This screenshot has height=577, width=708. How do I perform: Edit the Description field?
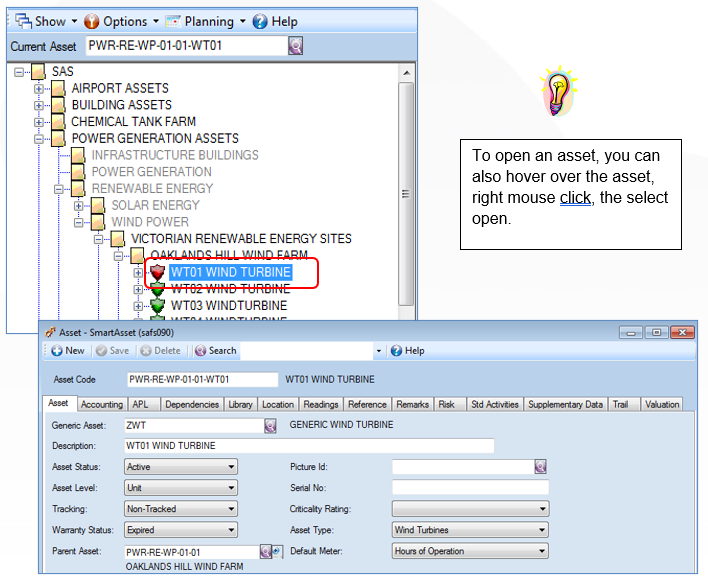tap(309, 446)
